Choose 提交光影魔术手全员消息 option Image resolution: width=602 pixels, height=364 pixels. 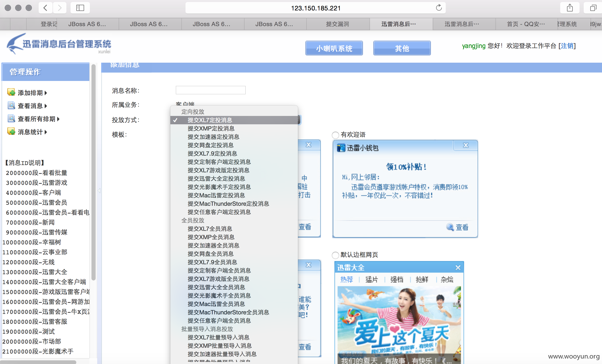234,296
